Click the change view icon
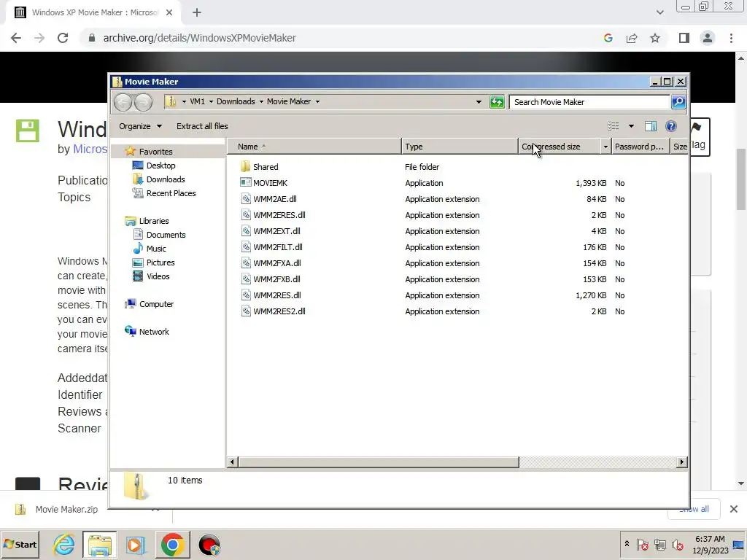Viewport: 747px width, 560px height. 613,126
